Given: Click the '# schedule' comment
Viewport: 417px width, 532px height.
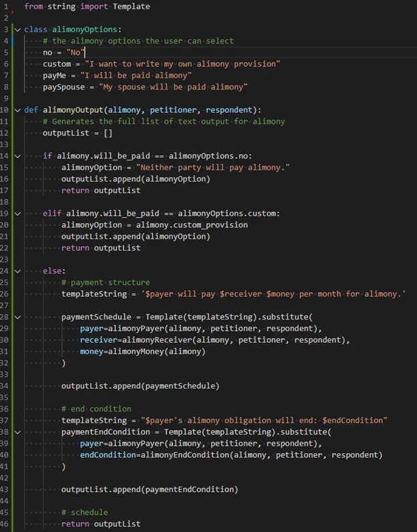Looking at the screenshot, I should pos(84,513).
